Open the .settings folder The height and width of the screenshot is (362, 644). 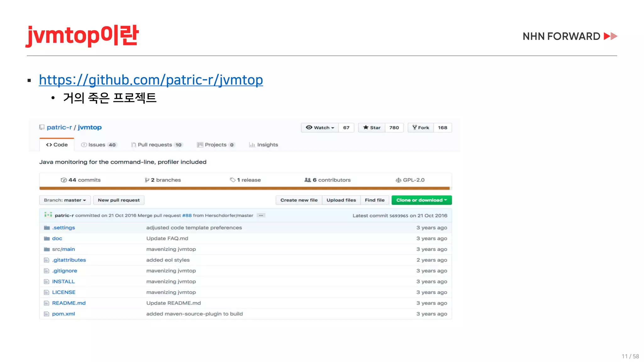pos(64,228)
